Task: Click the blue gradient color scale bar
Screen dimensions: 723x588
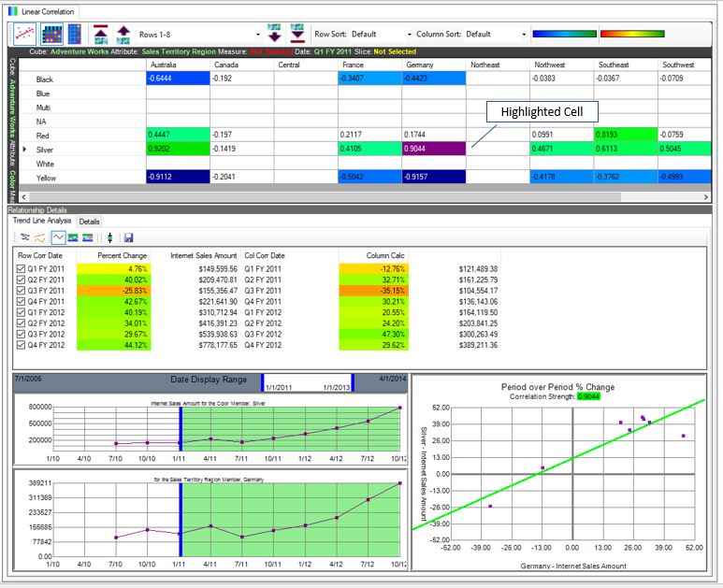Action: [x=560, y=34]
